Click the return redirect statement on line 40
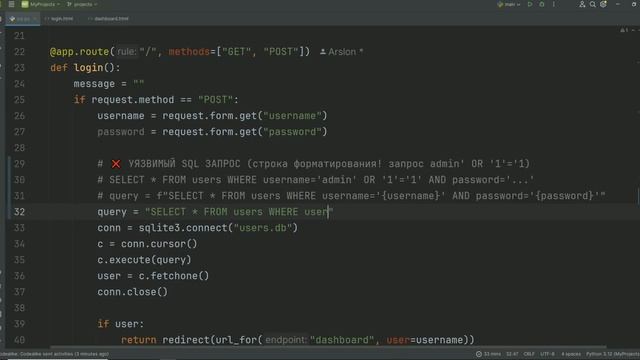This screenshot has width=640, height=360. [x=298, y=340]
